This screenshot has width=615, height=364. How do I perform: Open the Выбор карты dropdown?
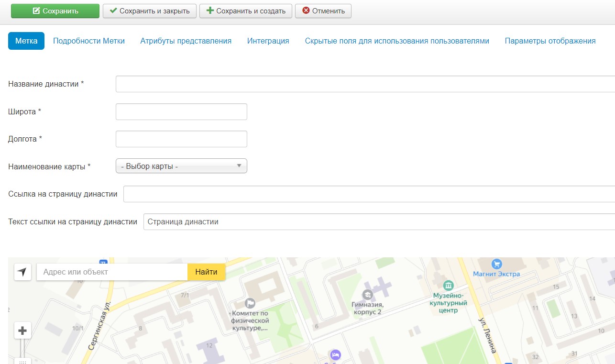point(181,166)
